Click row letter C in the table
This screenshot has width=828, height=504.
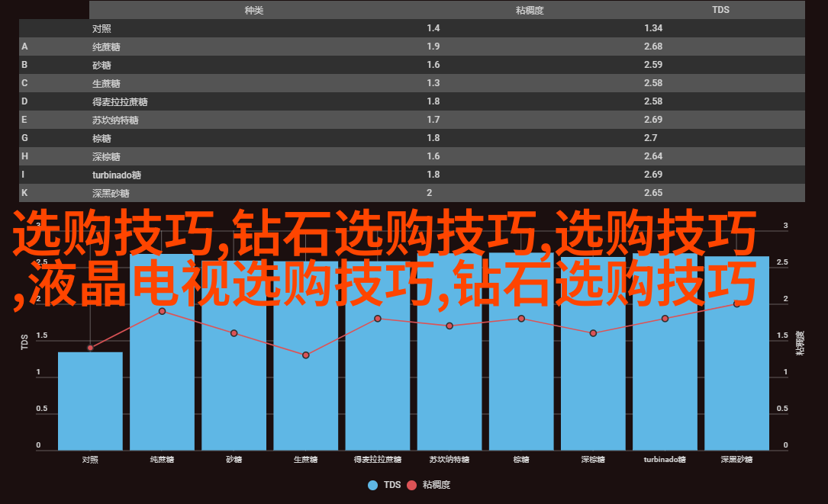[24, 83]
